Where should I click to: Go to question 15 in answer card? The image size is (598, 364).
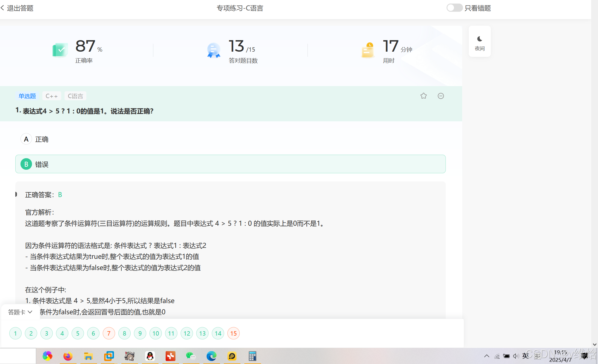pyautogui.click(x=233, y=333)
